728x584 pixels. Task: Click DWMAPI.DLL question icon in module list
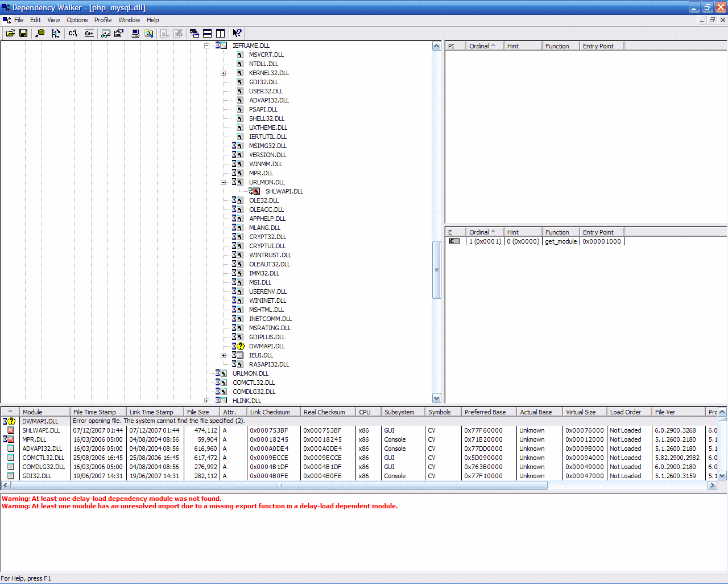[x=11, y=421]
